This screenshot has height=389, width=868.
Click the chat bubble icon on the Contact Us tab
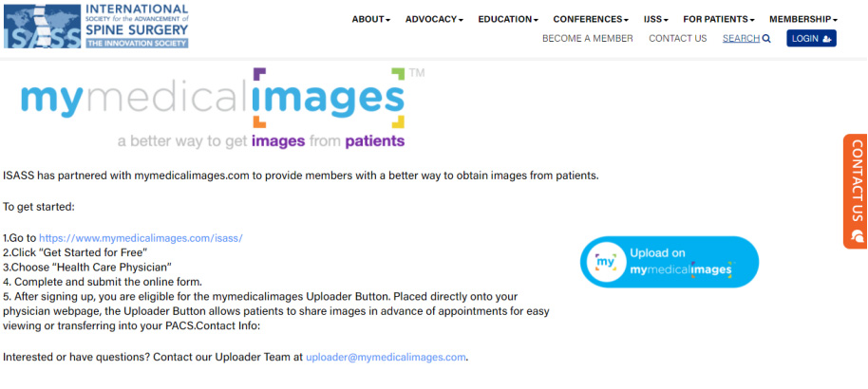[858, 235]
